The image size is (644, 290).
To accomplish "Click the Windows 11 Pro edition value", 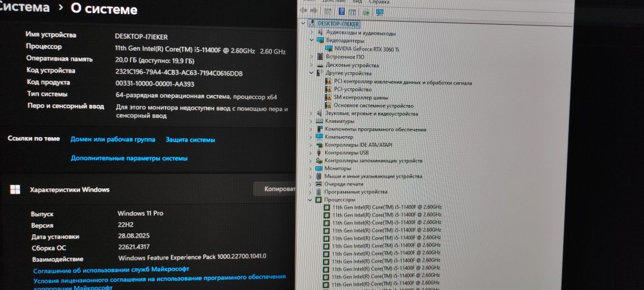I will coord(140,213).
